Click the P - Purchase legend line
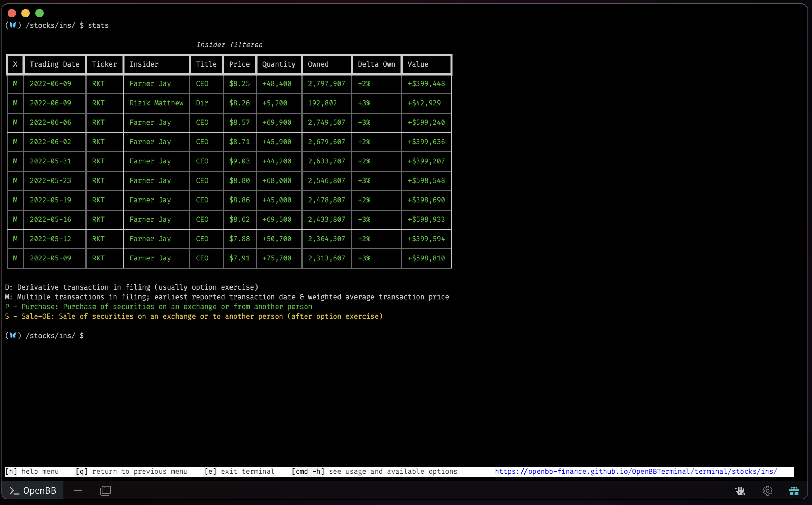This screenshot has width=812, height=505. [x=159, y=307]
